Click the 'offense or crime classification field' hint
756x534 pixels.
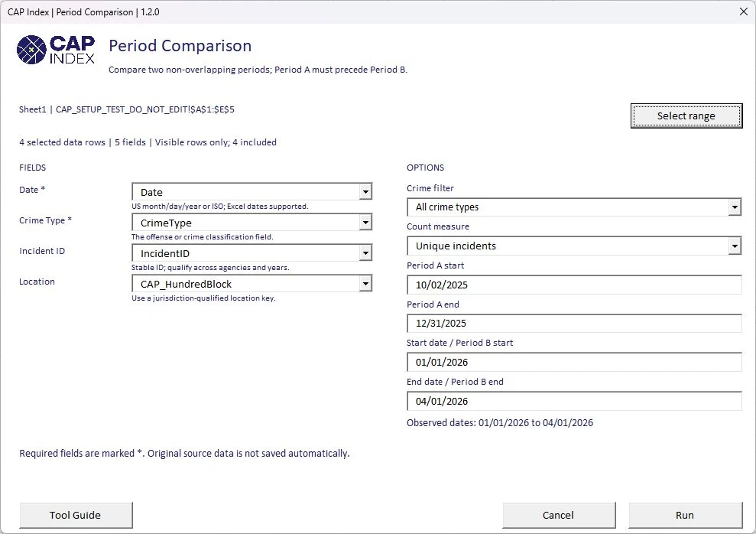click(203, 237)
